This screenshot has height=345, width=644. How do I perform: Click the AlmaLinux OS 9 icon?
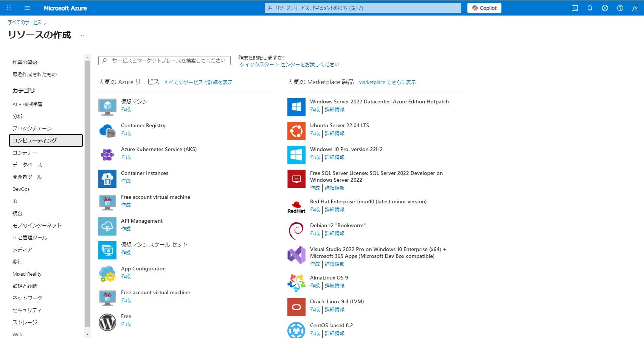tap(296, 283)
